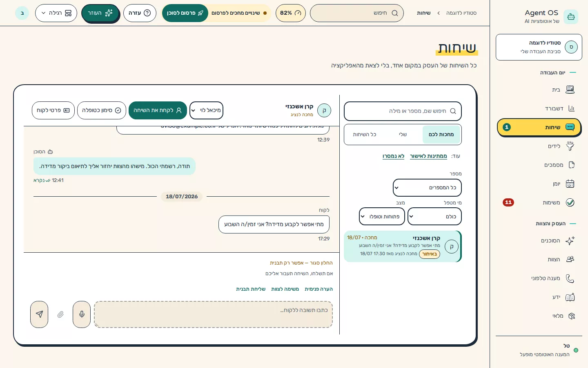Click the microphone voice input button
Screen dimensions: 588x368
coord(82,314)
